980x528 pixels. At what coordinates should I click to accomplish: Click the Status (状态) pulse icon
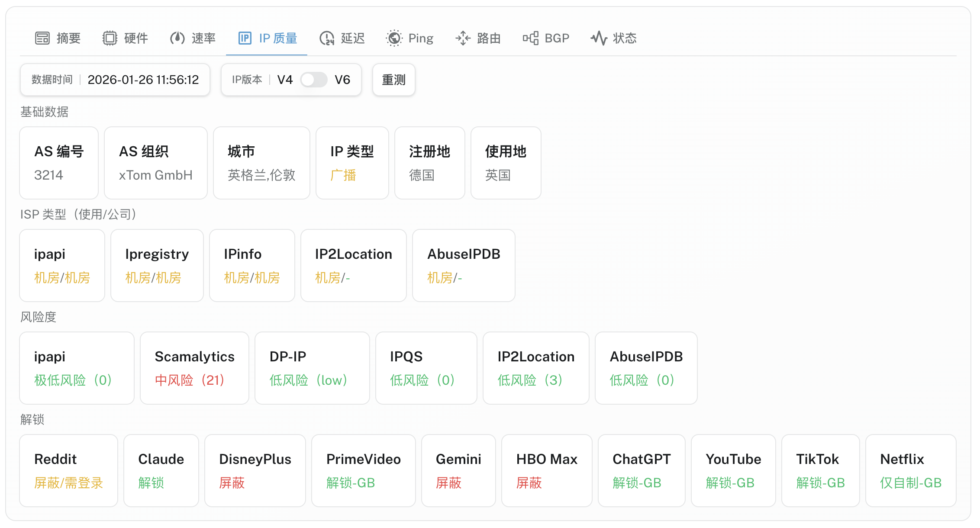tap(599, 38)
